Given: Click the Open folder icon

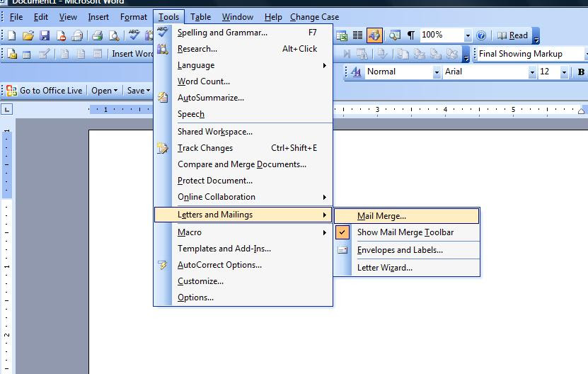Looking at the screenshot, I should click(28, 35).
